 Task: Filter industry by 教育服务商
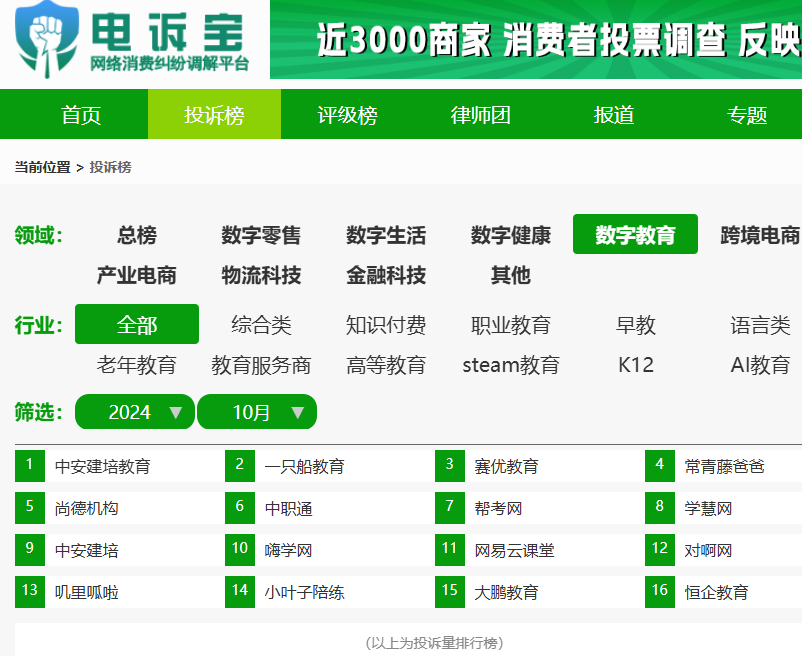tap(261, 365)
